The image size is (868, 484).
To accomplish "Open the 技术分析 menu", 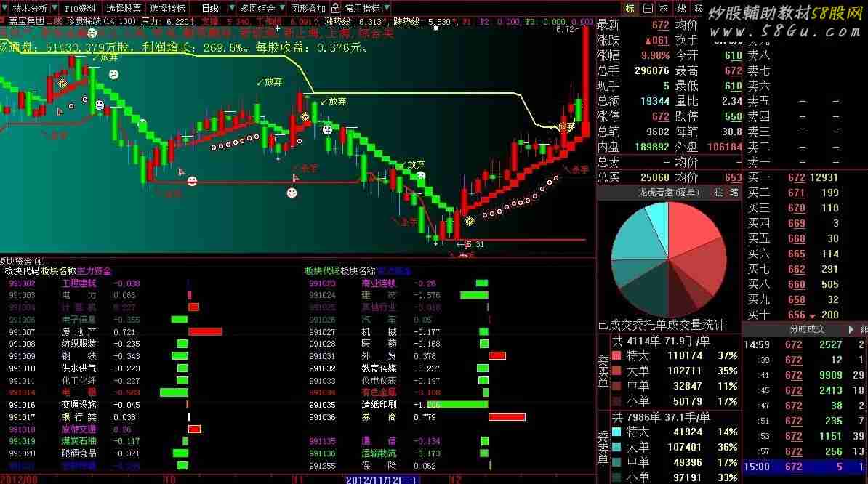I will (x=30, y=8).
